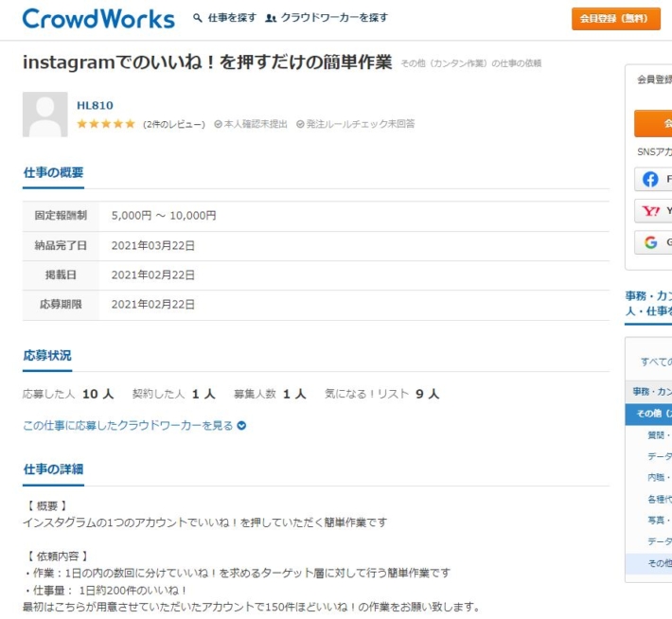The height and width of the screenshot is (619, 672).
Task: Click the CrowdWorks logo
Action: pyautogui.click(x=98, y=19)
